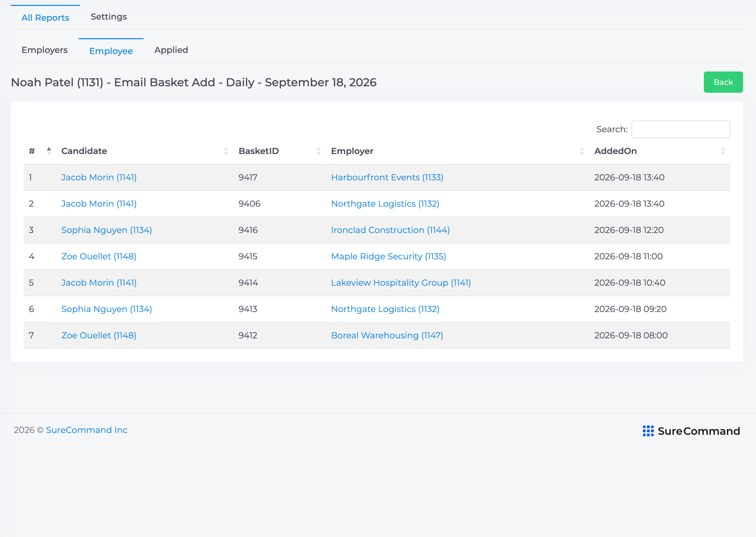Open Ironclad Construction (1144) link
This screenshot has width=756, height=537.
[x=390, y=230]
